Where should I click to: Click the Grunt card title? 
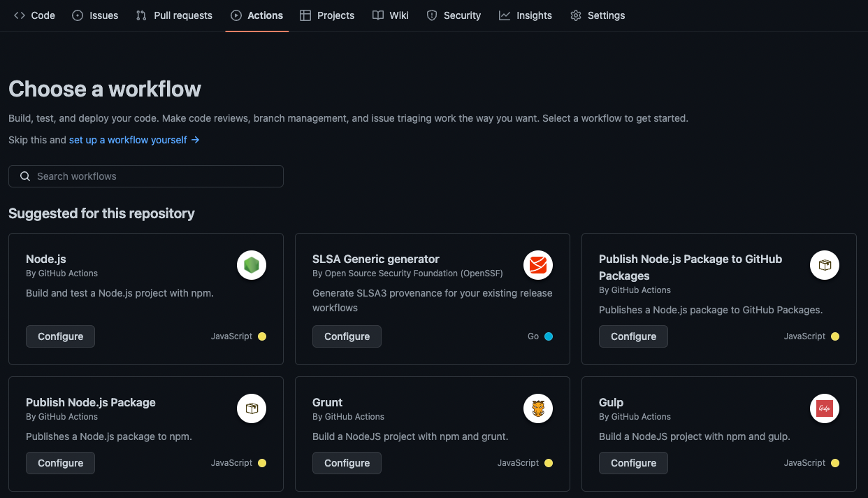click(327, 402)
